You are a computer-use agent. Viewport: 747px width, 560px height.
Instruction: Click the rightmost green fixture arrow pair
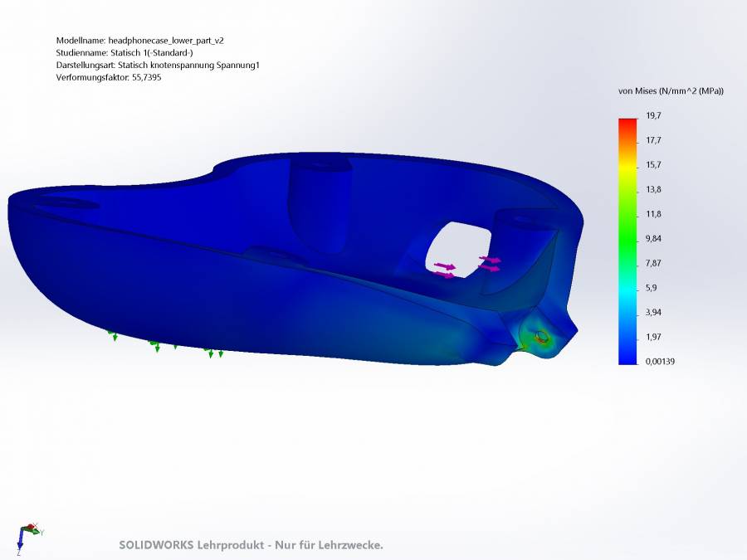coord(215,353)
